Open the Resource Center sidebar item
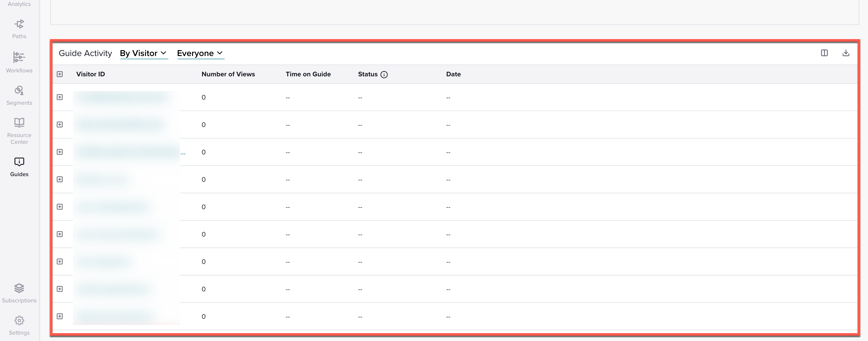Viewport: 868px width, 341px height. click(19, 131)
